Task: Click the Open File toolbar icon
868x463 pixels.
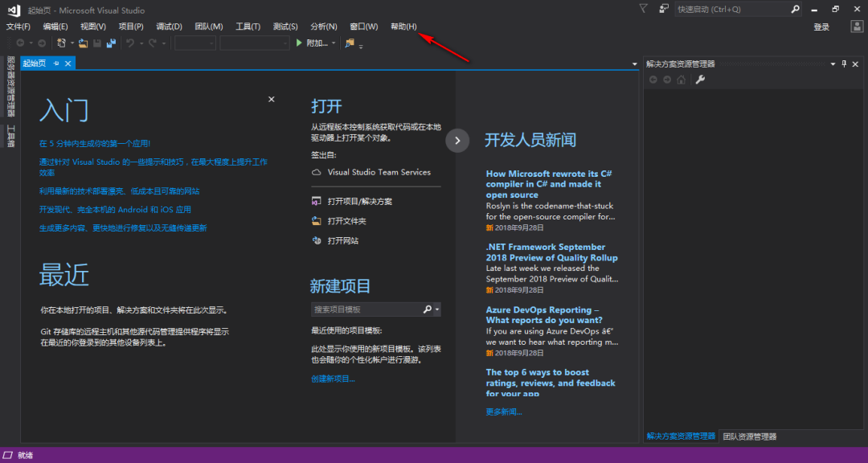Action: [84, 43]
